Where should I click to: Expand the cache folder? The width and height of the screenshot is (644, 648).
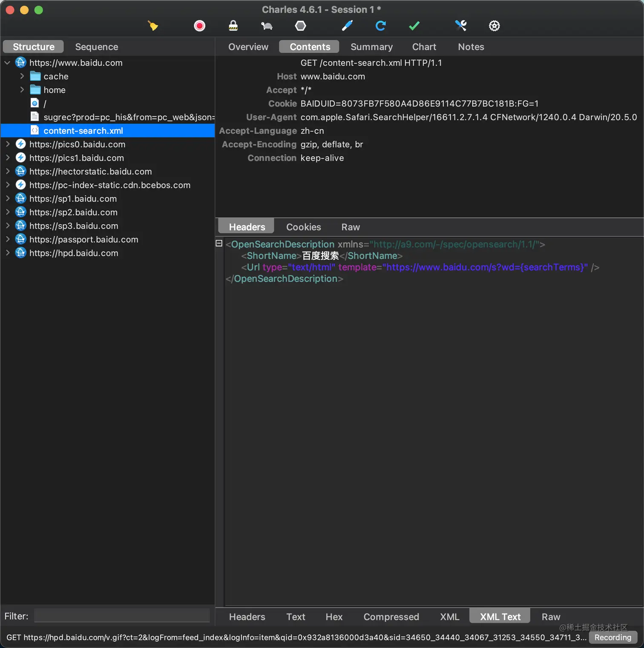click(x=22, y=76)
